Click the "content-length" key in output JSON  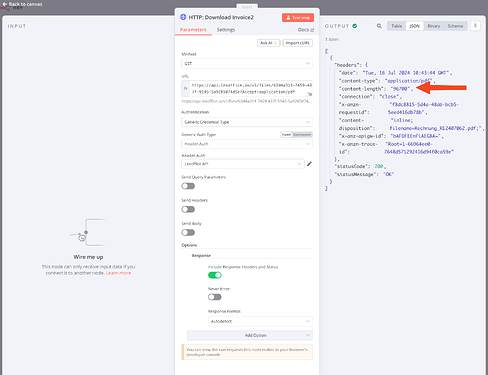coord(360,89)
